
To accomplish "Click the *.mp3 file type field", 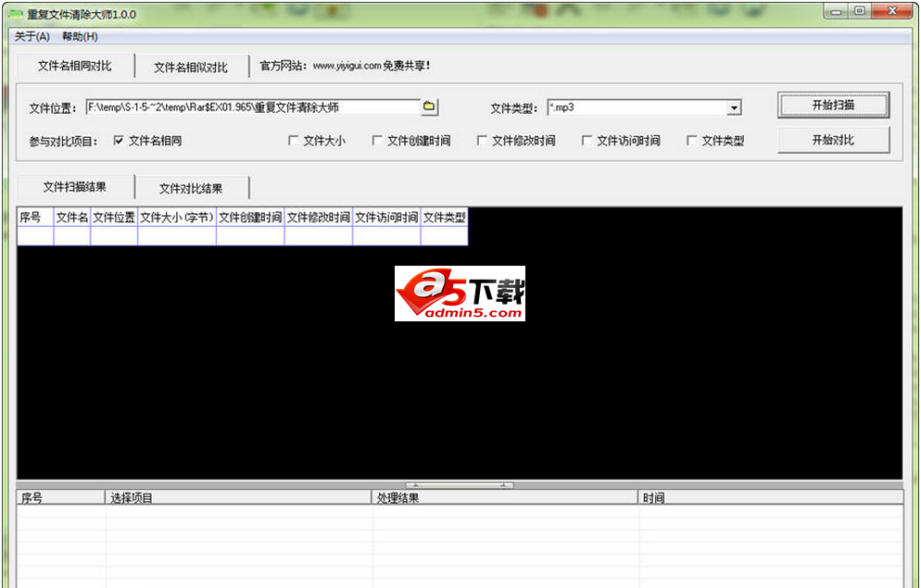I will click(x=637, y=107).
